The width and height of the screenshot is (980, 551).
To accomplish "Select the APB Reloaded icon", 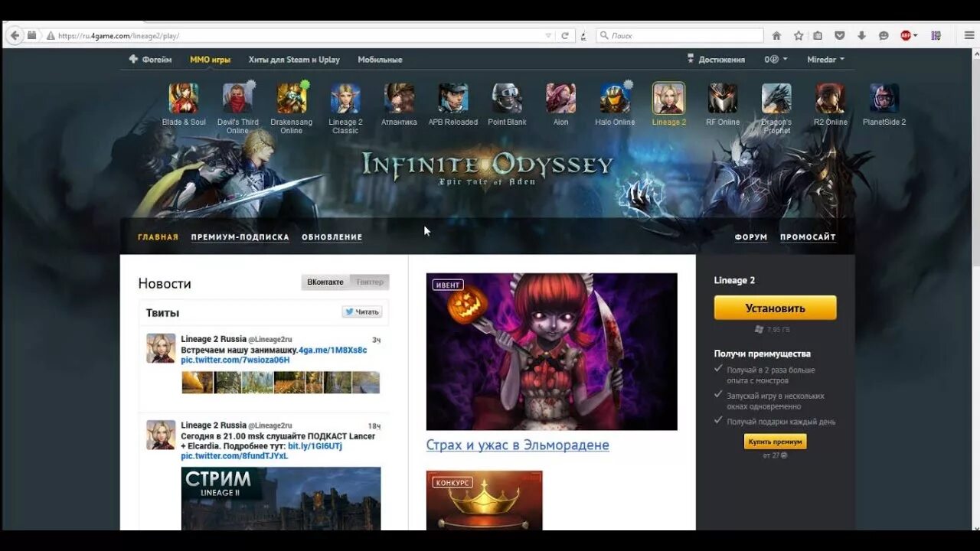I will pyautogui.click(x=453, y=99).
